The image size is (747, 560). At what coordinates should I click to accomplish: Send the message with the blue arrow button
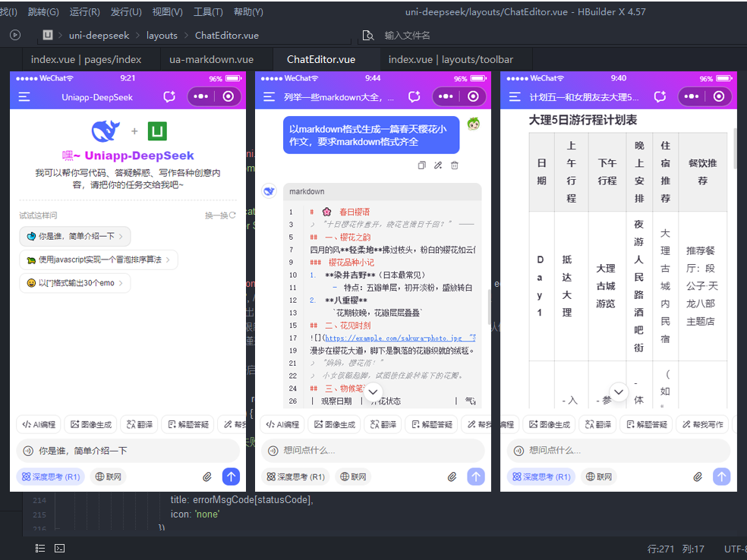click(x=232, y=477)
